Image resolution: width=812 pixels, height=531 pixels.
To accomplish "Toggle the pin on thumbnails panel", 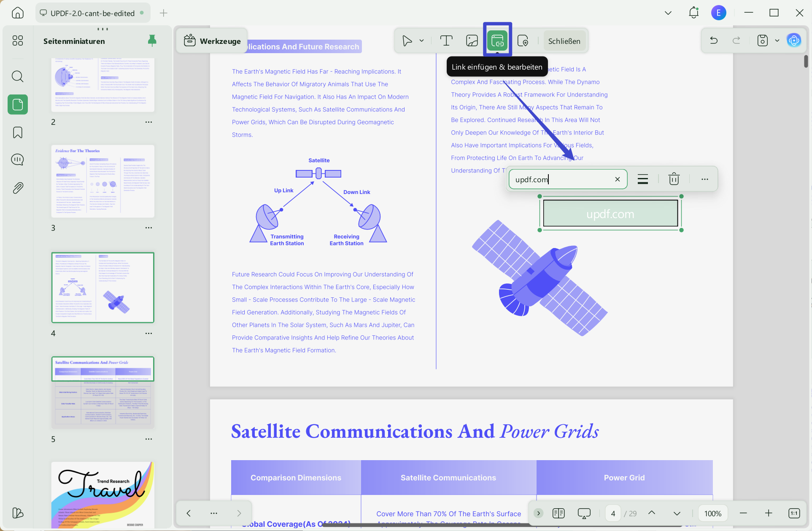I will [152, 40].
